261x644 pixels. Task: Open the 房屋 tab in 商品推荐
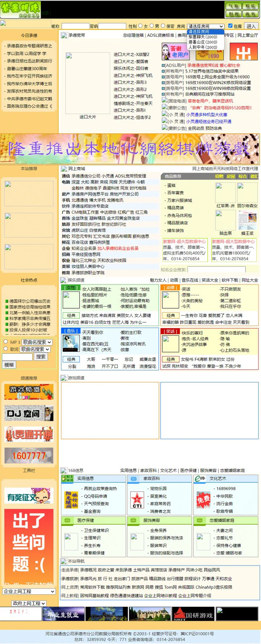[231, 176]
